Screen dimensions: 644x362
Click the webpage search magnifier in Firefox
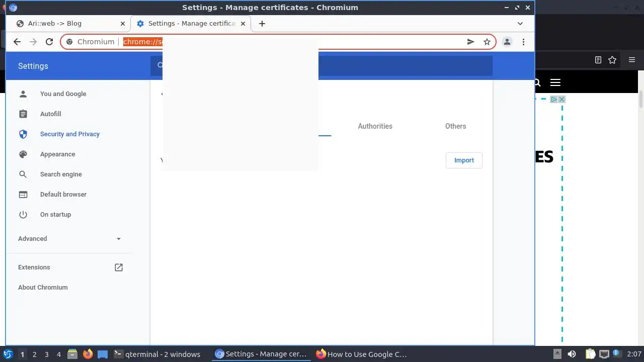(537, 83)
